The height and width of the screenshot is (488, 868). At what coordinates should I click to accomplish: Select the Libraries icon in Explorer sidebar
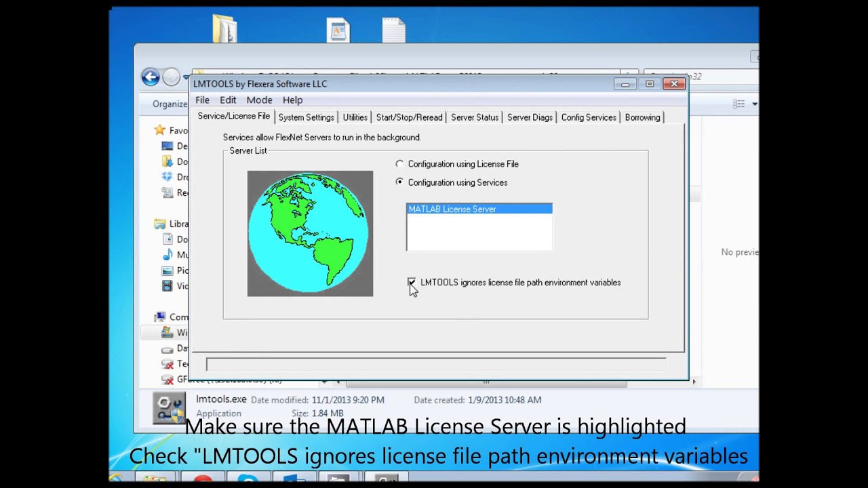pos(159,224)
